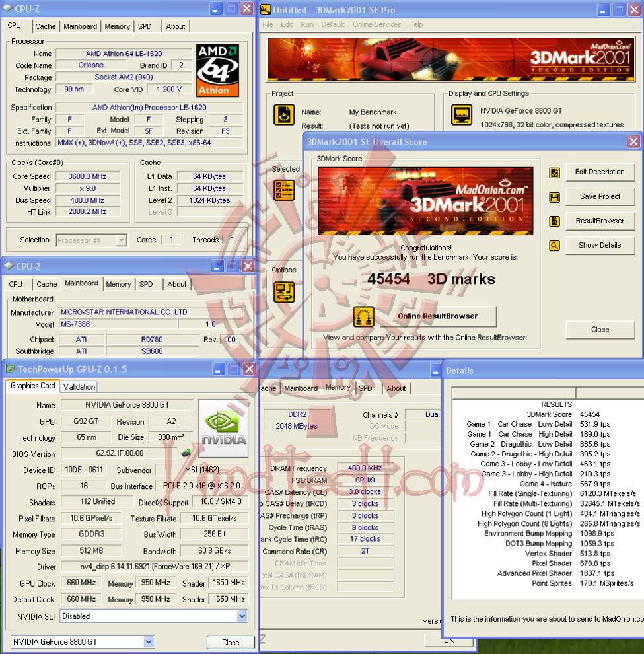Click the DRAM Frequency 400.0 MHz field

365,468
